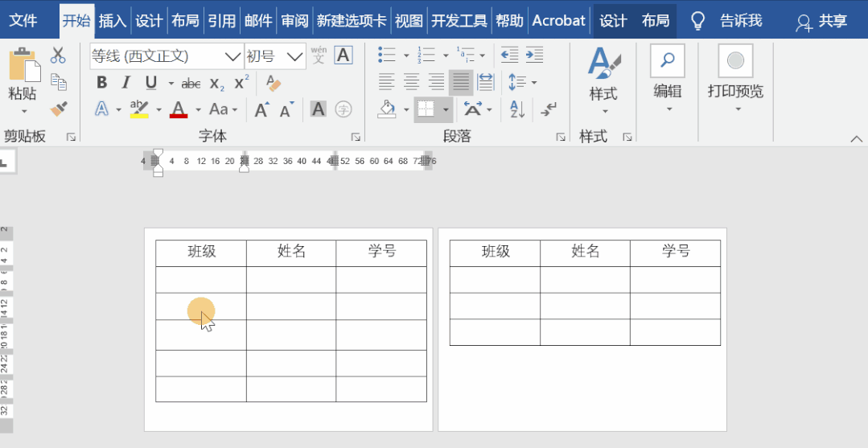Image resolution: width=868 pixels, height=448 pixels.
Task: Click the 姓名 header cell in left table
Action: [291, 253]
